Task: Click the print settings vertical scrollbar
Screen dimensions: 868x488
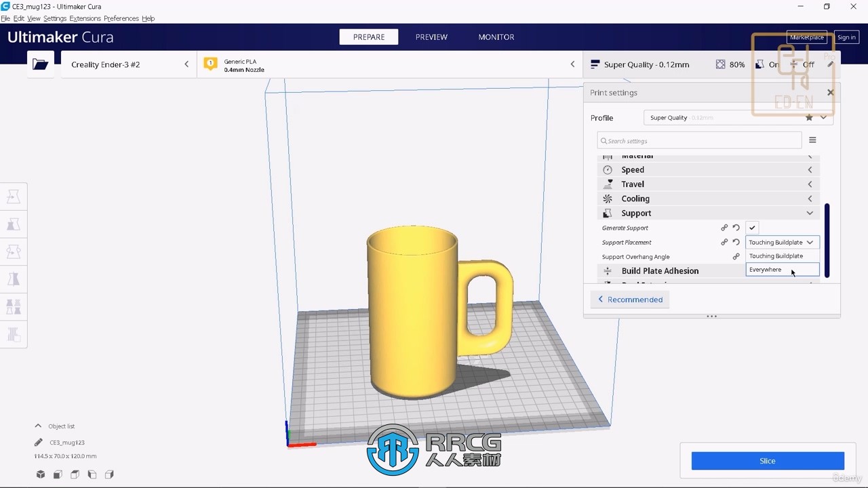Action: point(827,241)
